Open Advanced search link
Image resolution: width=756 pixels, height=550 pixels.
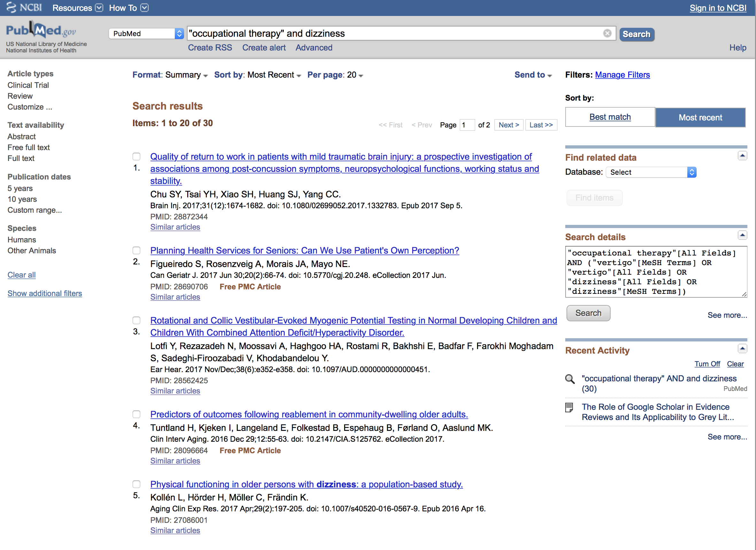pyautogui.click(x=314, y=48)
